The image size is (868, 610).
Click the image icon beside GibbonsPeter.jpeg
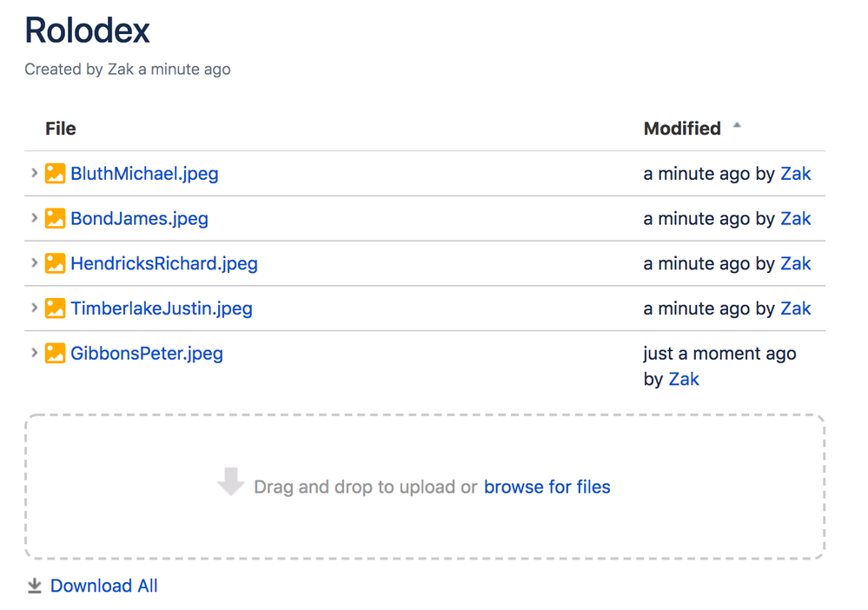[55, 353]
